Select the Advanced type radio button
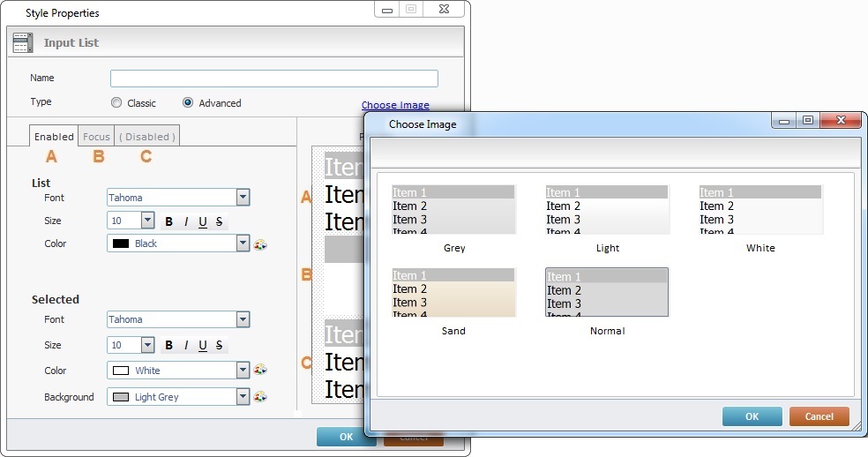 (x=188, y=103)
